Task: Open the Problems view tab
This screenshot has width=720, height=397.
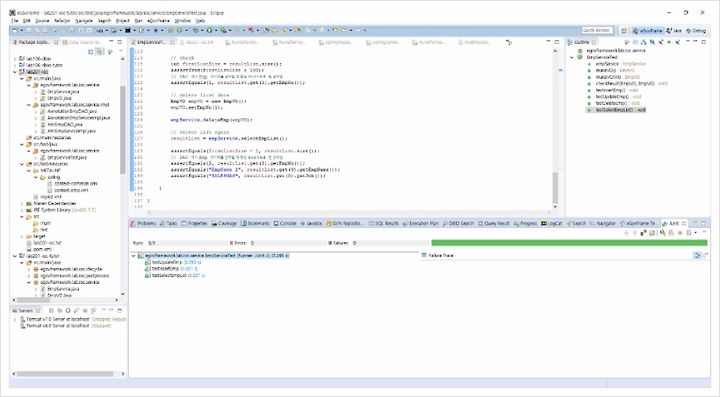Action: pyautogui.click(x=144, y=223)
